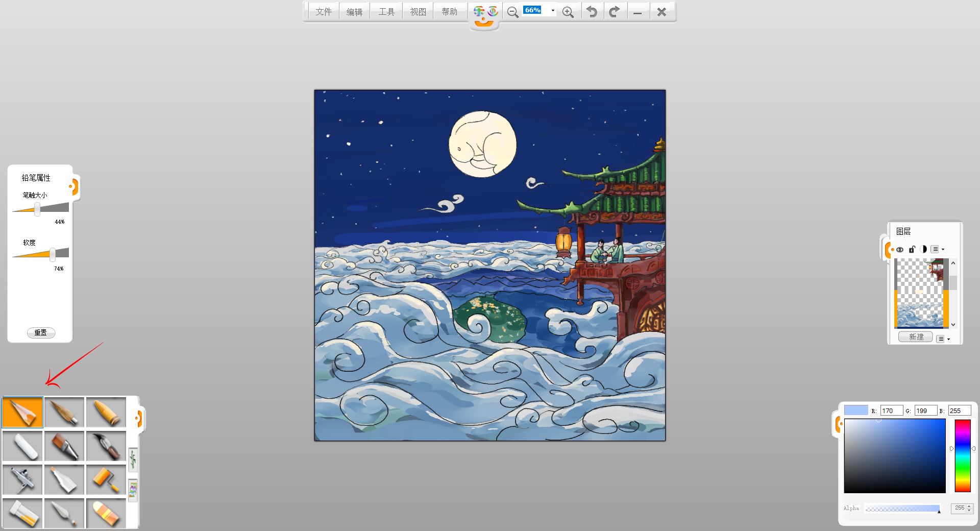Click the zoom in magnifier icon

[x=568, y=12]
